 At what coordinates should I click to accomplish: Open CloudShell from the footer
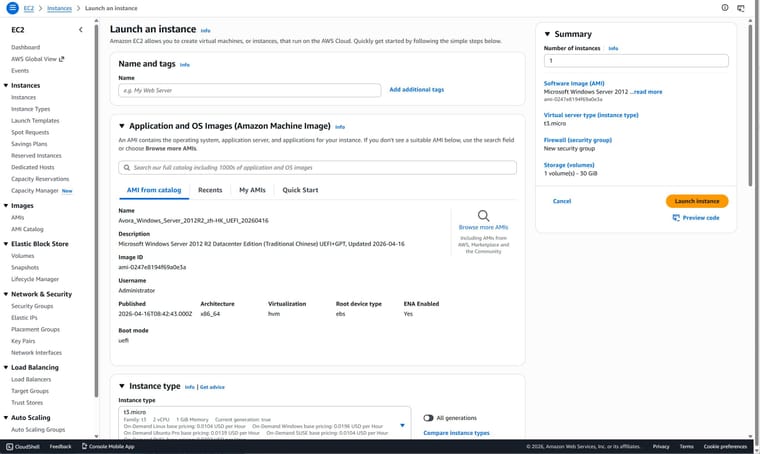pyautogui.click(x=23, y=446)
